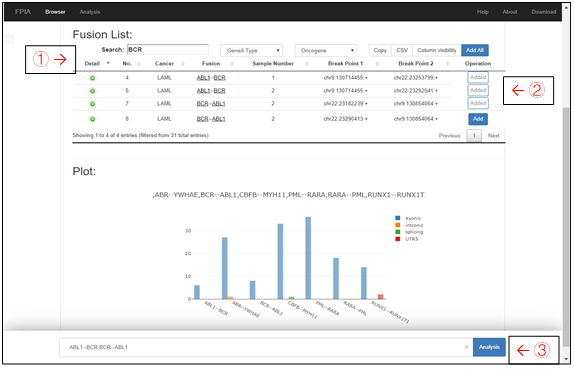Click Added button in row No. 5

click(x=478, y=90)
